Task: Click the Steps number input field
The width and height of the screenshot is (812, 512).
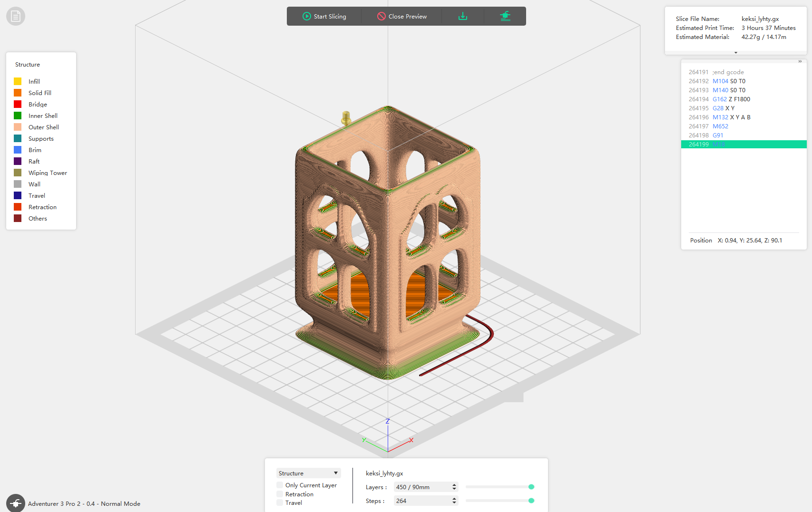Action: click(421, 501)
